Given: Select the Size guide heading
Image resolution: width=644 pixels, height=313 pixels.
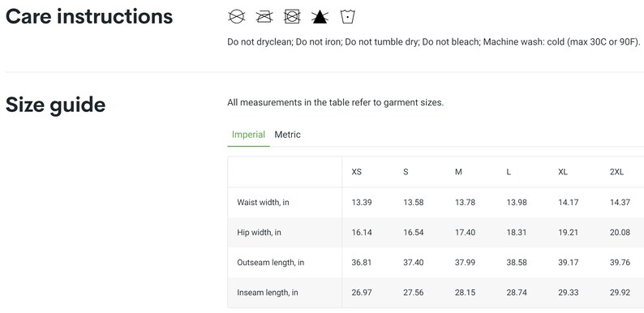Looking at the screenshot, I should 55,105.
